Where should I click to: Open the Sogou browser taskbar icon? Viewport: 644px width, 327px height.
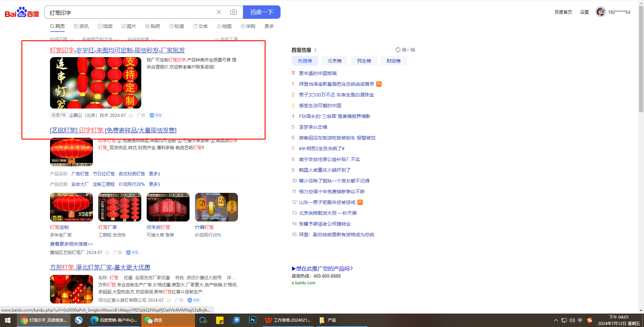pyautogui.click(x=79, y=320)
